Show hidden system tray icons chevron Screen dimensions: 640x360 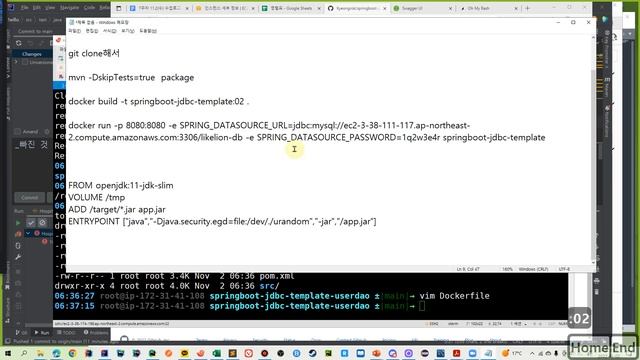pyautogui.click(x=532, y=353)
